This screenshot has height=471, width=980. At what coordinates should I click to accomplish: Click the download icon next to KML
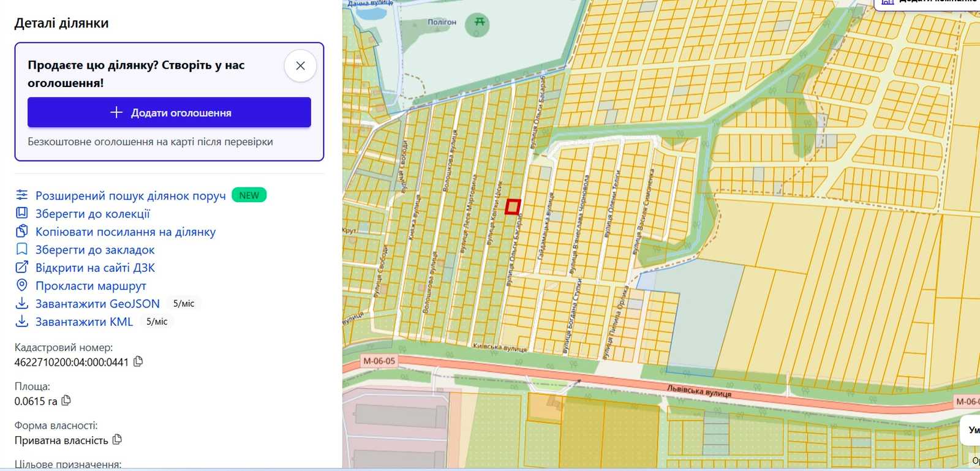tap(22, 321)
